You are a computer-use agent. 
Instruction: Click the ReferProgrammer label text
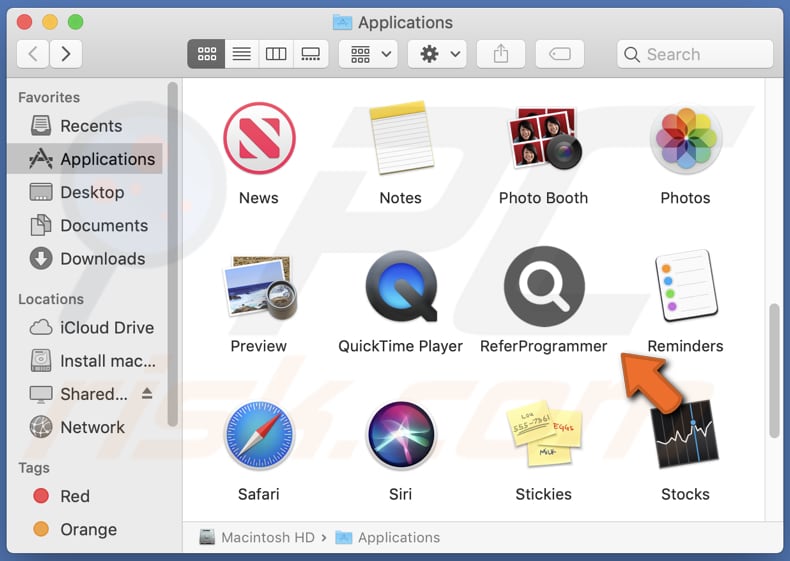tap(544, 346)
